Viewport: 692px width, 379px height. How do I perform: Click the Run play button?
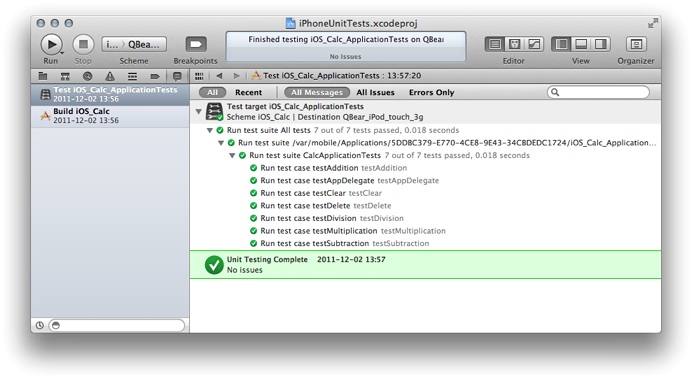52,44
